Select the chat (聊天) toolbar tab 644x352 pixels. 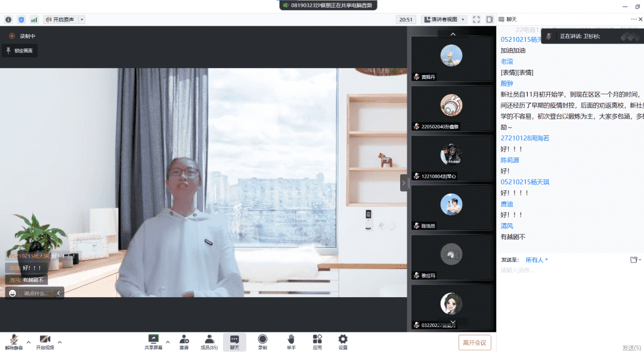click(x=234, y=342)
